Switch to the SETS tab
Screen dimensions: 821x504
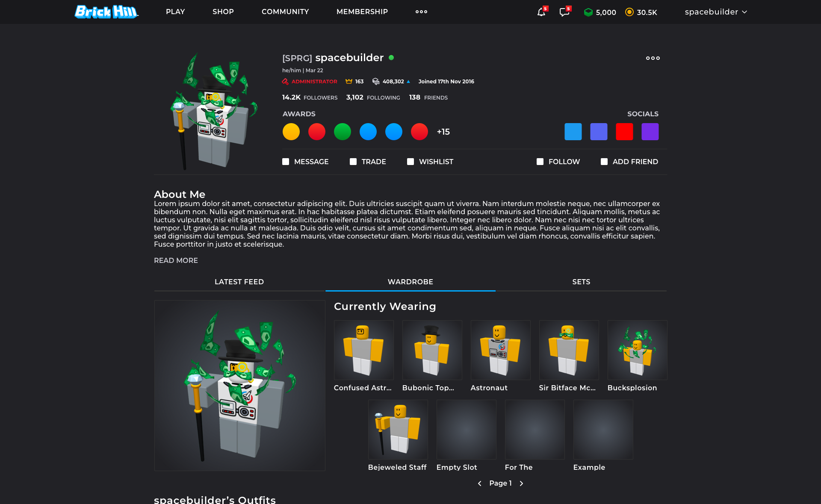[580, 281]
